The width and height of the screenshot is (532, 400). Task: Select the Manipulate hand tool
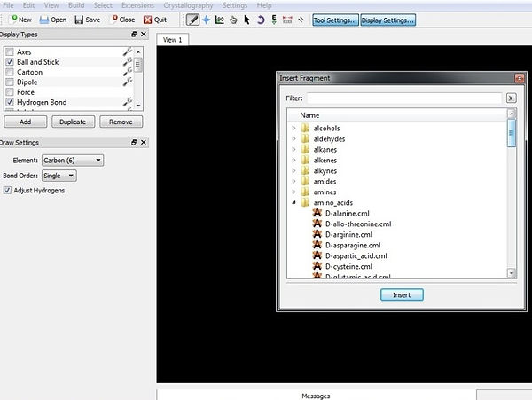(233, 20)
